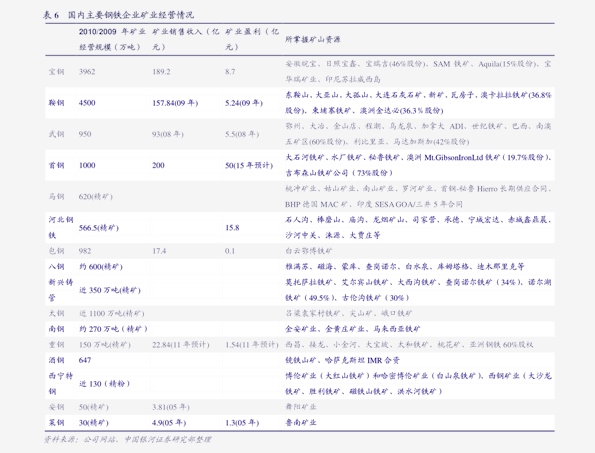Click the value '1000' in 首钢 row
This screenshot has height=453, width=595.
tap(87, 165)
